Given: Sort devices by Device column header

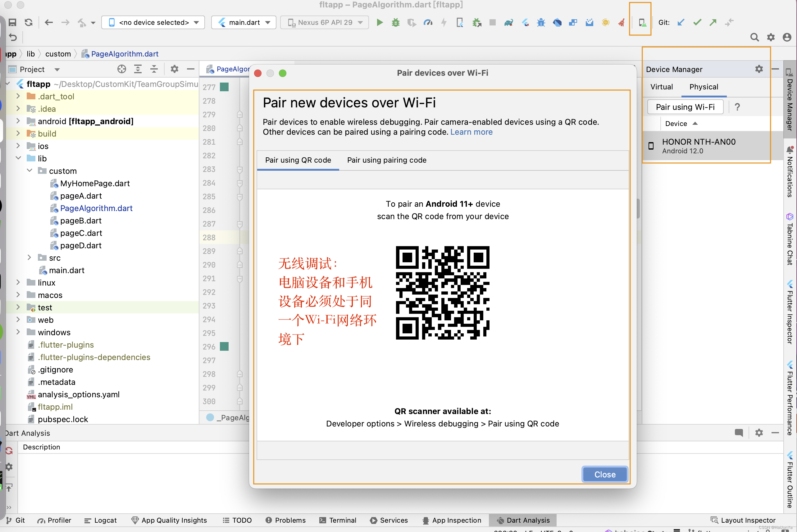Looking at the screenshot, I should click(681, 124).
